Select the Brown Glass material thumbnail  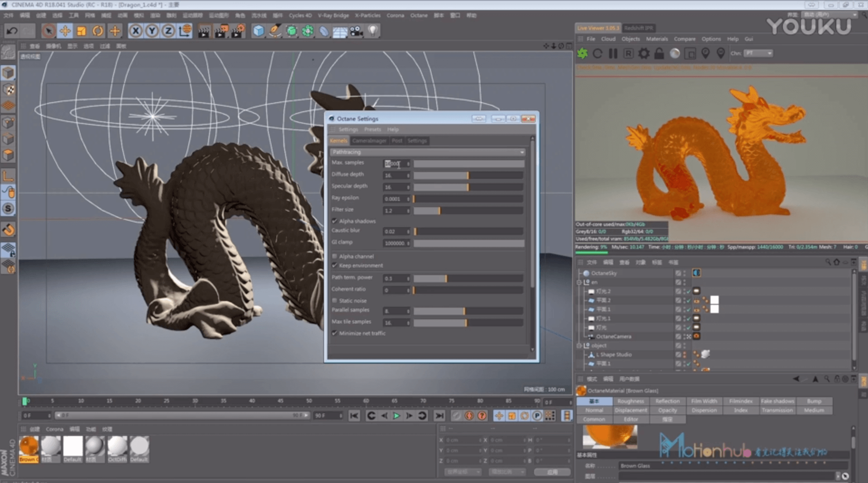pos(29,446)
